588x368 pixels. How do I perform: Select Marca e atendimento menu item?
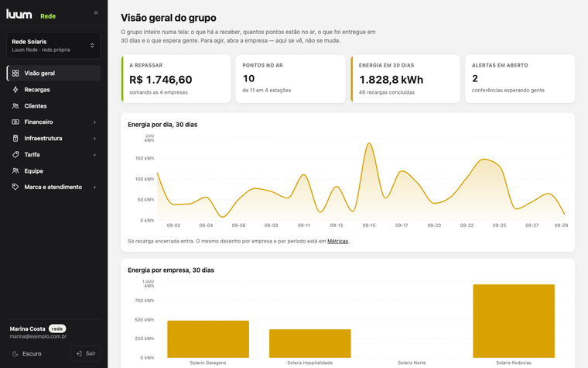[x=53, y=187]
